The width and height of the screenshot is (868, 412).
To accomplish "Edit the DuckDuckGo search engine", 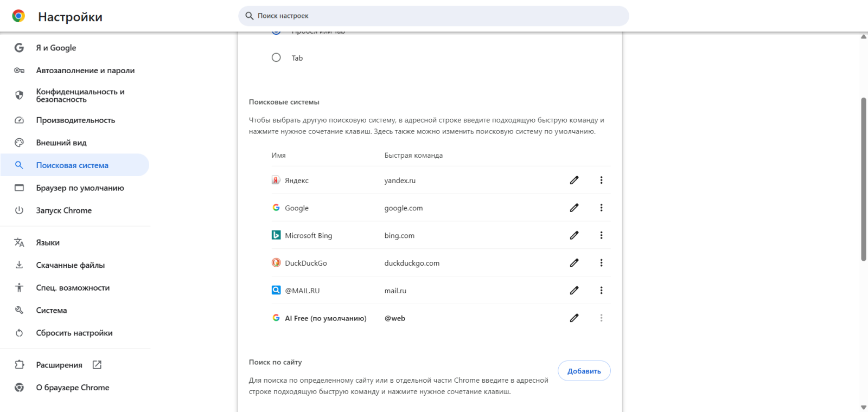I will pyautogui.click(x=574, y=263).
